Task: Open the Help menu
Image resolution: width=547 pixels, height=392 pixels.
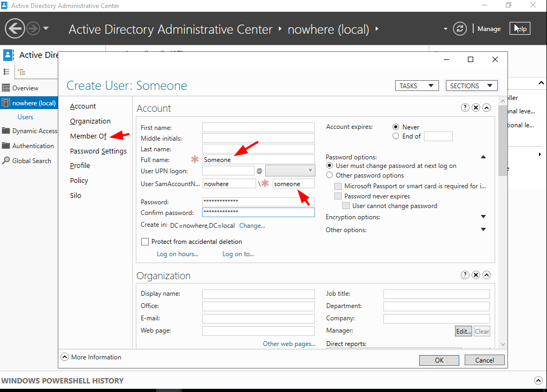Action: tap(520, 28)
